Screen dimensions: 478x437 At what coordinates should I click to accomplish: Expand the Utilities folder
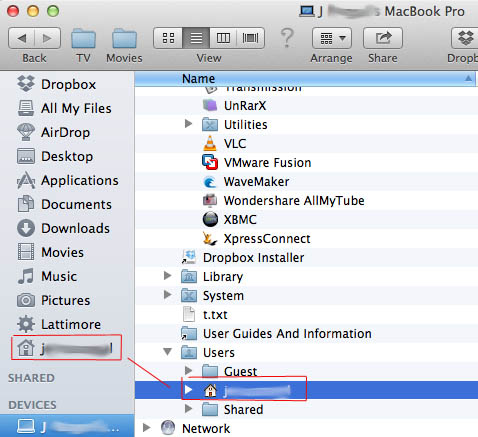pyautogui.click(x=188, y=124)
